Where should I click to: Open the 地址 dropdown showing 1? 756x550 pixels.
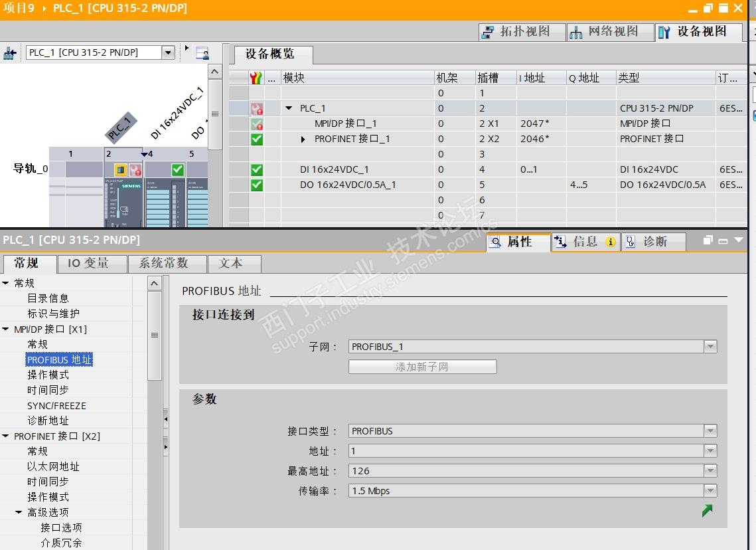pyautogui.click(x=710, y=450)
